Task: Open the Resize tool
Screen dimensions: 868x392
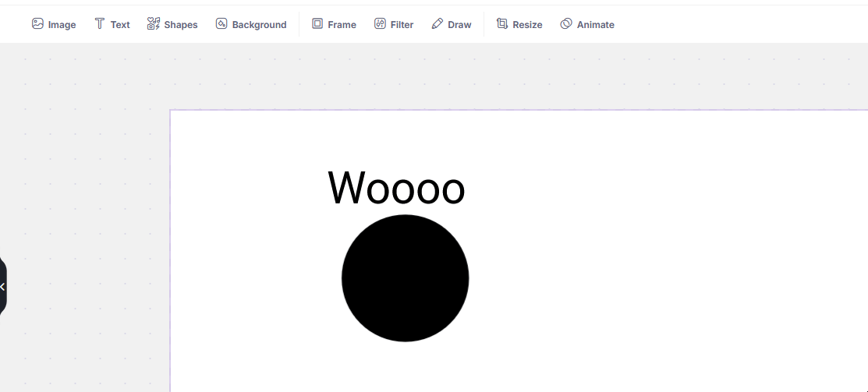Action: click(x=519, y=24)
